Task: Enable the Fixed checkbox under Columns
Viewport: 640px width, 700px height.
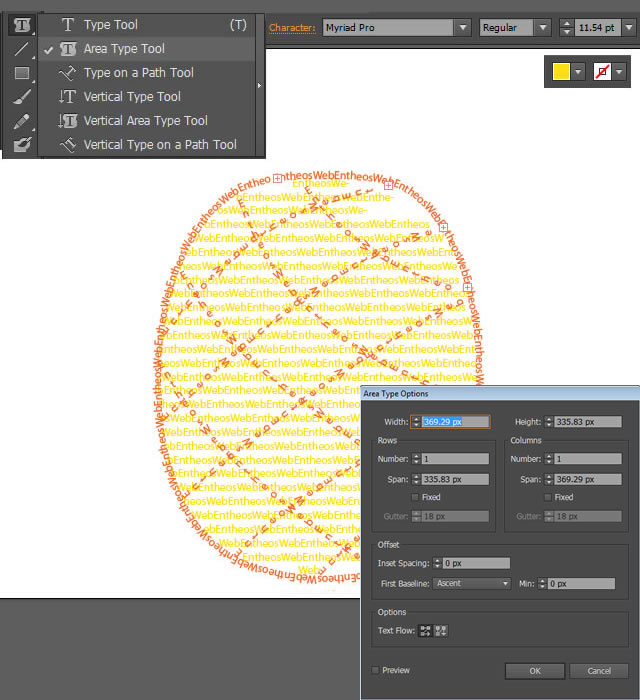Action: coord(548,497)
